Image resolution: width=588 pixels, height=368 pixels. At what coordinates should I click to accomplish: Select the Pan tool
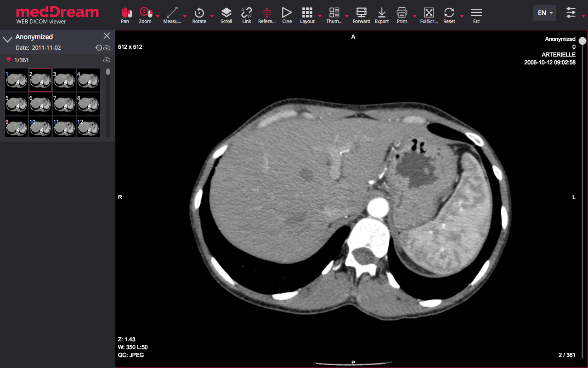point(125,15)
